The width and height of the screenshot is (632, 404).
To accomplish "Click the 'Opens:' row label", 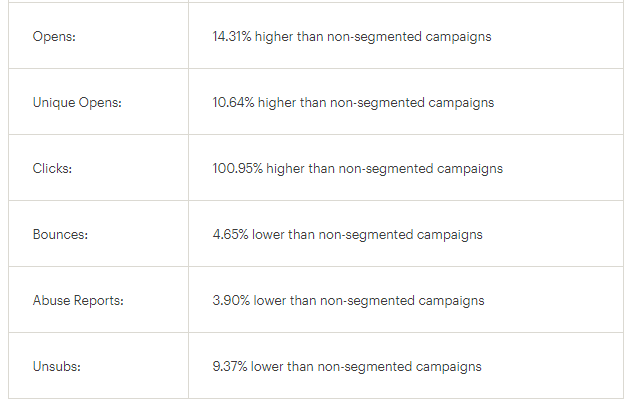I will [54, 36].
